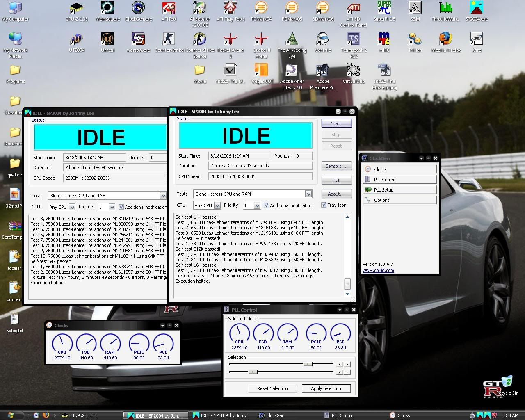
Task: Click the Start button in SP2004
Action: pyautogui.click(x=336, y=123)
